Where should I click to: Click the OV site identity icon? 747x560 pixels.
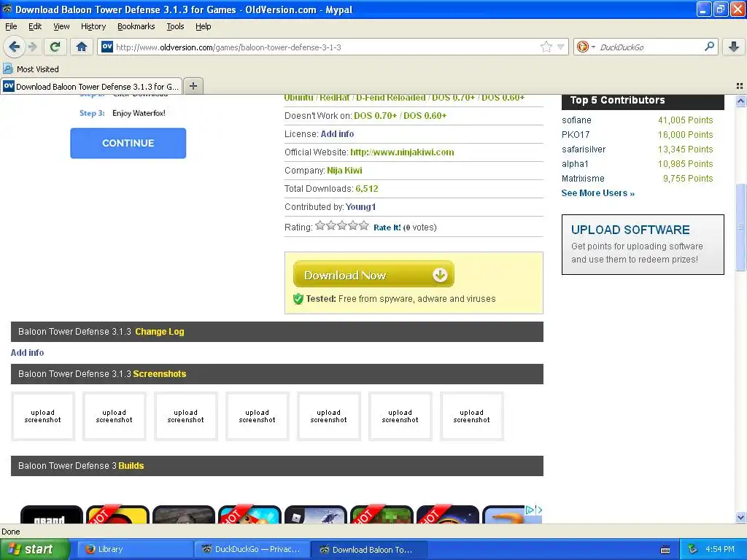coord(107,47)
